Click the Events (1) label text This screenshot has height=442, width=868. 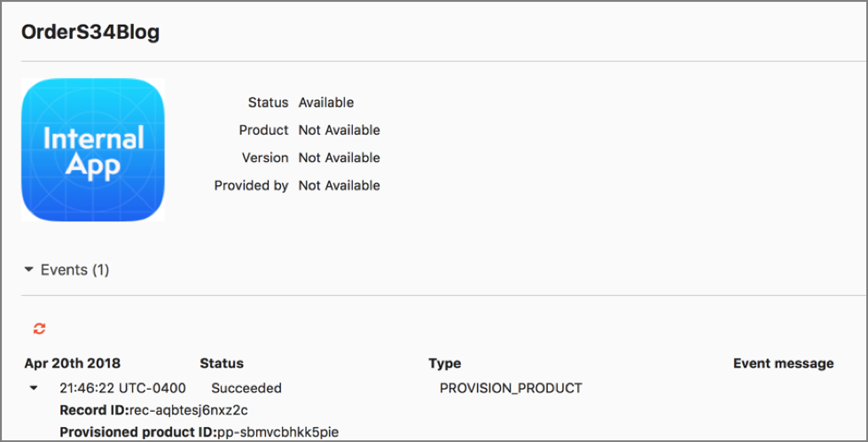click(x=74, y=270)
